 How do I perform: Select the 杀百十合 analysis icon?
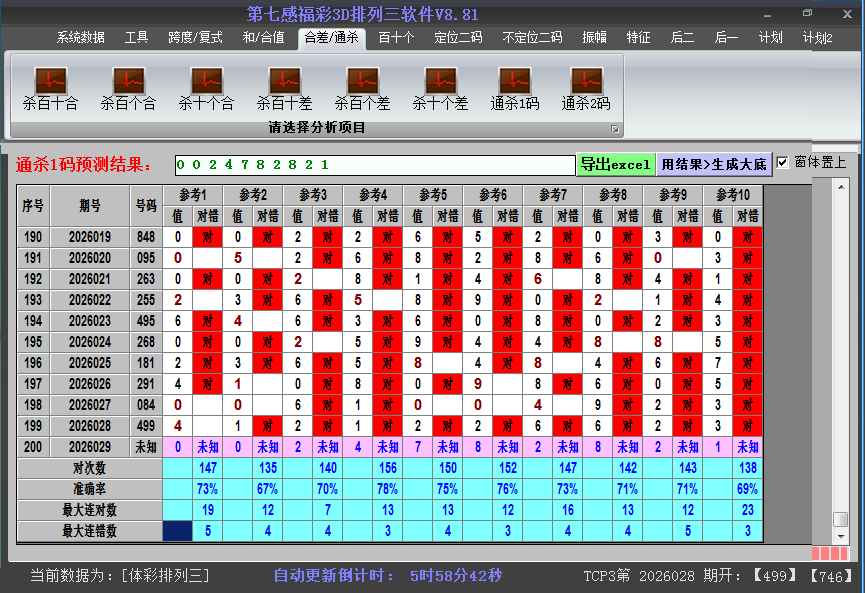49,85
